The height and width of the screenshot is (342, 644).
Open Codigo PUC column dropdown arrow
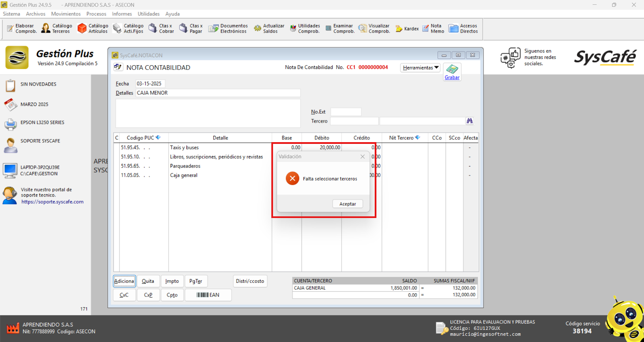point(158,138)
